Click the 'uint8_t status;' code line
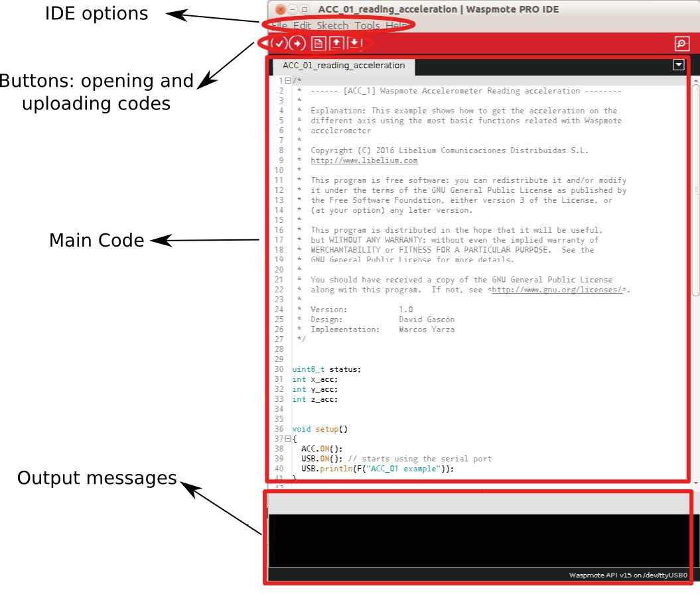 [327, 369]
